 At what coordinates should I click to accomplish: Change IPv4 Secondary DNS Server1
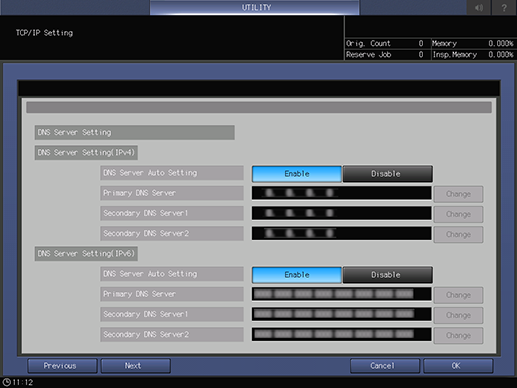(458, 214)
